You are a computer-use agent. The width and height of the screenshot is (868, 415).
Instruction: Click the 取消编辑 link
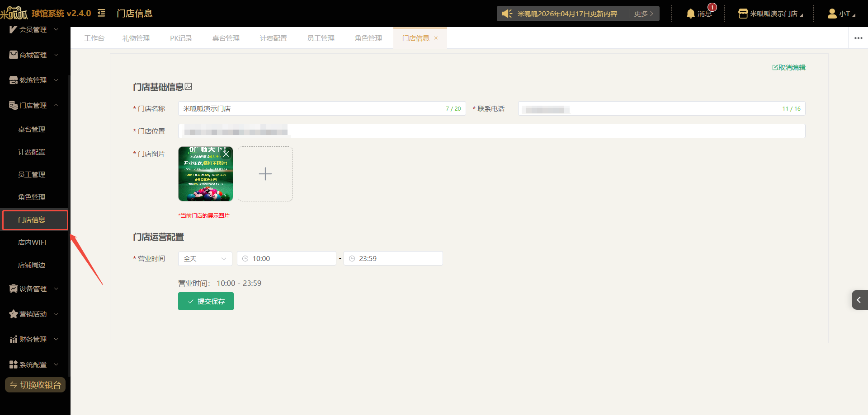(789, 67)
